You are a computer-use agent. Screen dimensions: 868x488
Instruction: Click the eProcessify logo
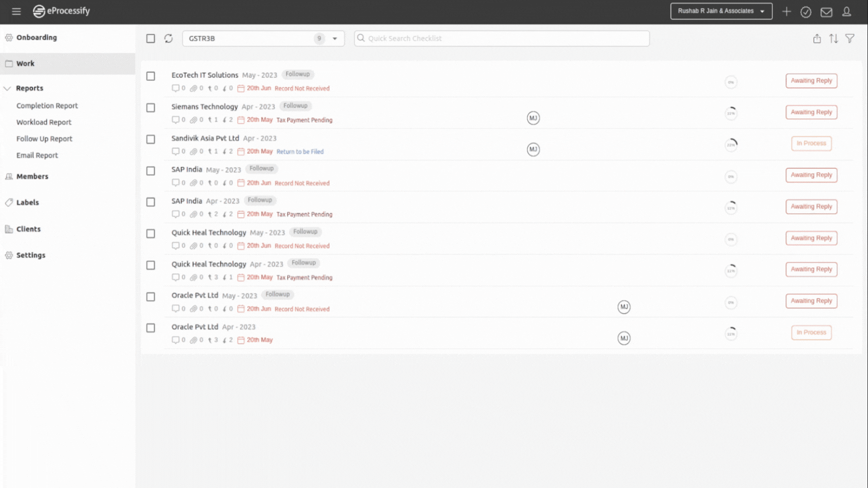[62, 11]
